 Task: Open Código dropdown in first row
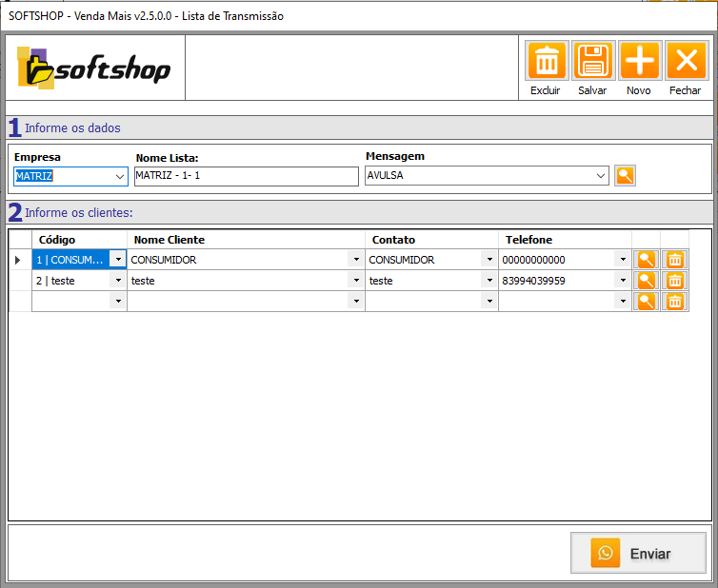(x=118, y=260)
